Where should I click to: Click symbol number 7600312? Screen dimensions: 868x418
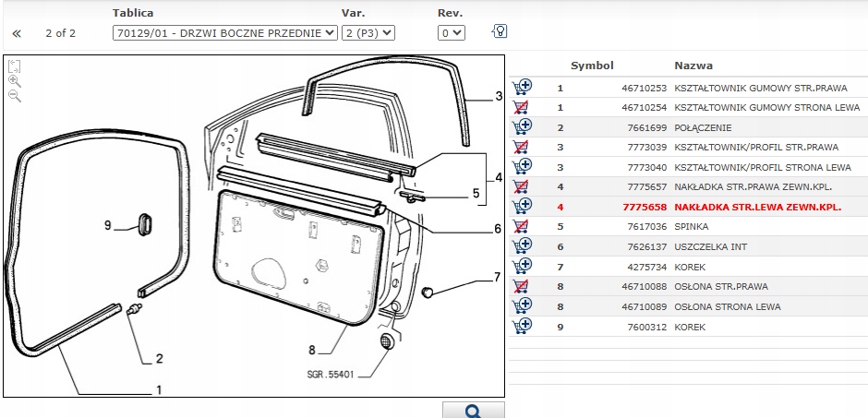[646, 327]
